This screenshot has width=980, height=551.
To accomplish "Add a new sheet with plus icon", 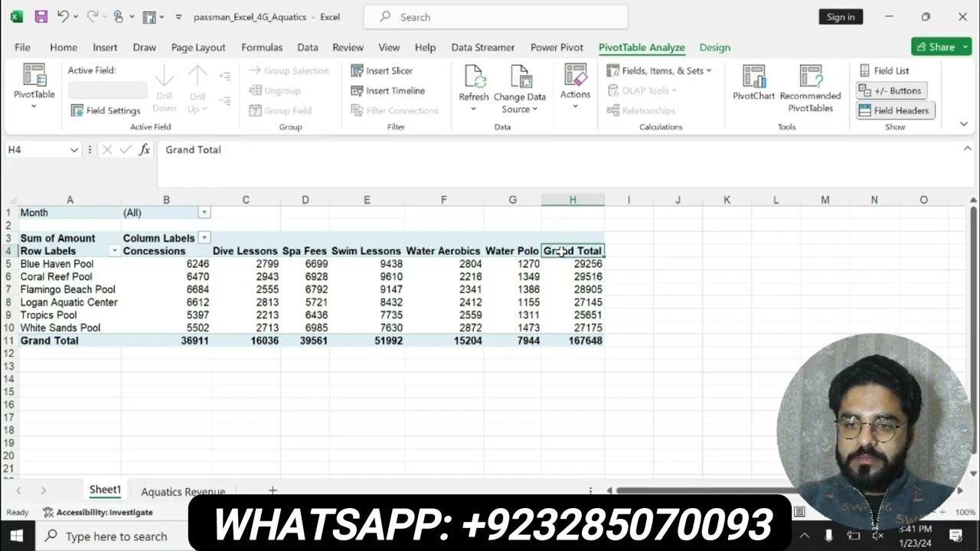I will [x=272, y=491].
